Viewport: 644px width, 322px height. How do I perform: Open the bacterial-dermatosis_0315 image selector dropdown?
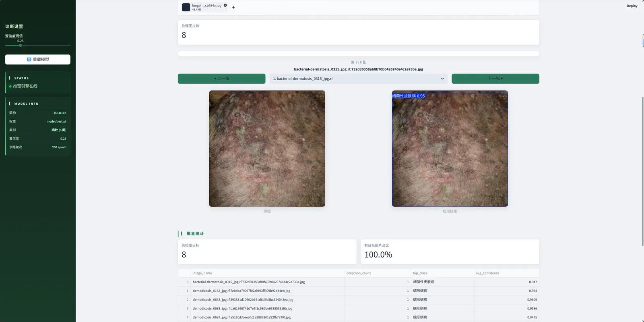click(359, 79)
